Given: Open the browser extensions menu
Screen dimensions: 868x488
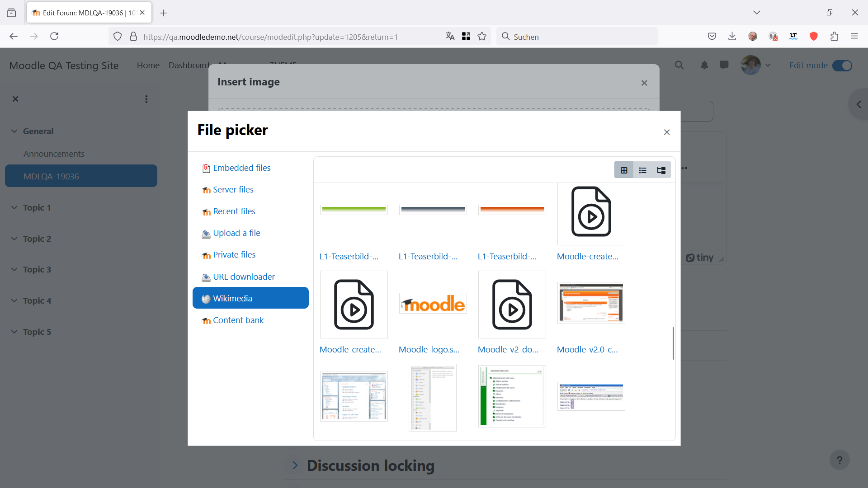Looking at the screenshot, I should point(834,37).
